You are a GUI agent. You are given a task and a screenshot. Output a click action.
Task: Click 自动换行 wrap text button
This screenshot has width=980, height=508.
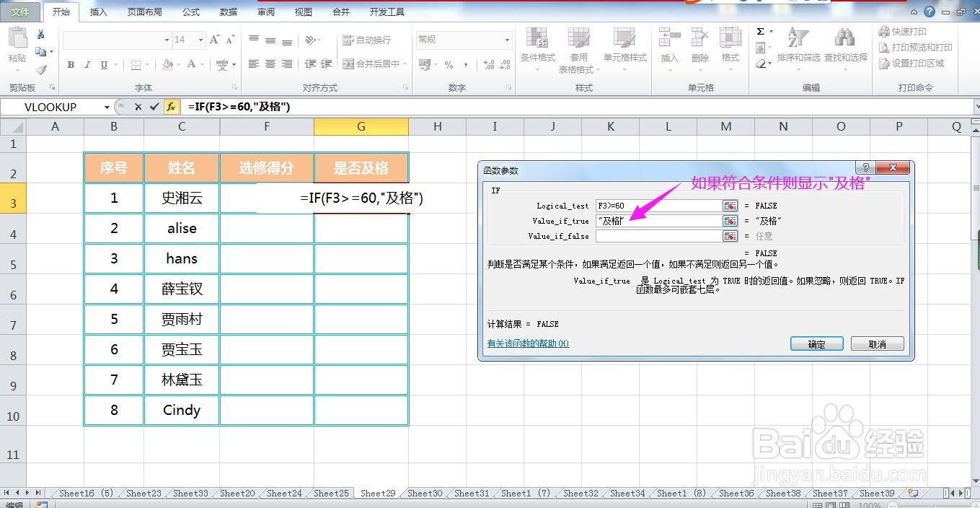click(366, 40)
